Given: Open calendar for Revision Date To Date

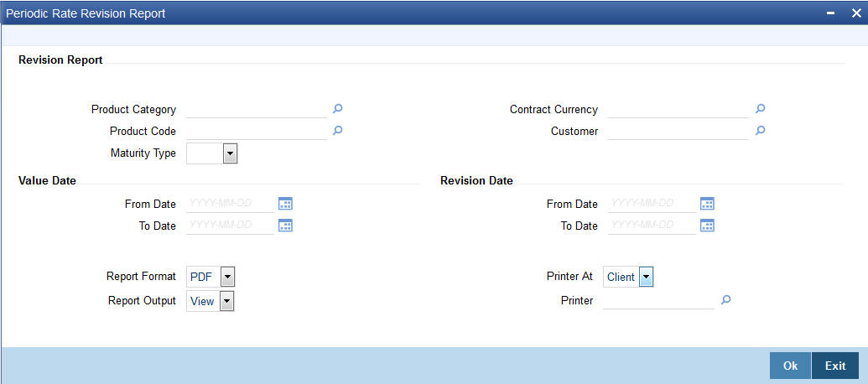Looking at the screenshot, I should point(708,226).
